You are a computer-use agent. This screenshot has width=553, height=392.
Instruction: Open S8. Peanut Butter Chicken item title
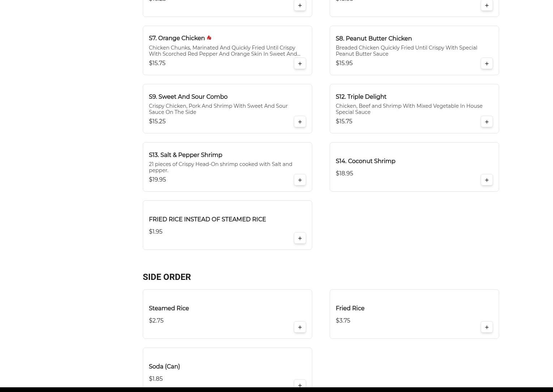[374, 39]
